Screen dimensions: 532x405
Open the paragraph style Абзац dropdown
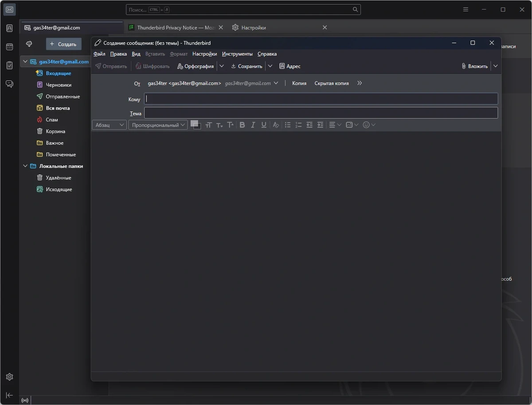pyautogui.click(x=109, y=125)
